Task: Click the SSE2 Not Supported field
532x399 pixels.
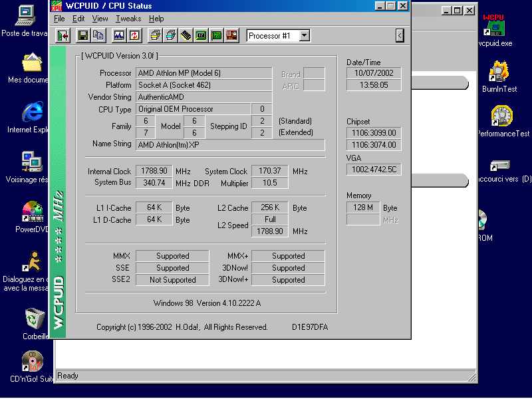Action: click(x=172, y=280)
